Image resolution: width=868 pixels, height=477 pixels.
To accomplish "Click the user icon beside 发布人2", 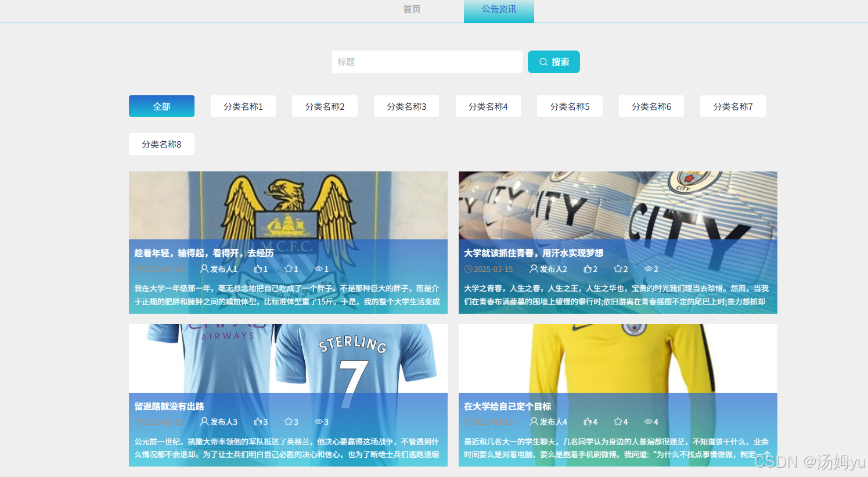I will pos(534,268).
